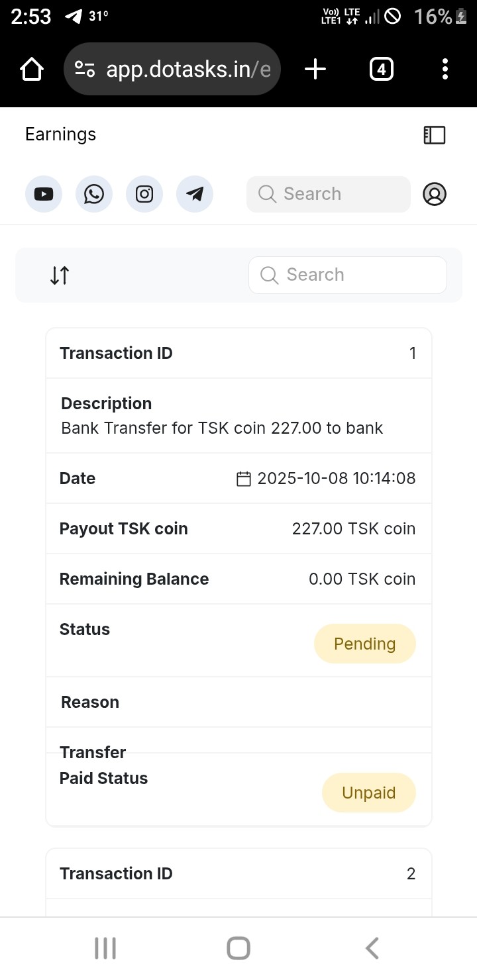
Task: Tap the browser home icon
Action: coord(32,69)
